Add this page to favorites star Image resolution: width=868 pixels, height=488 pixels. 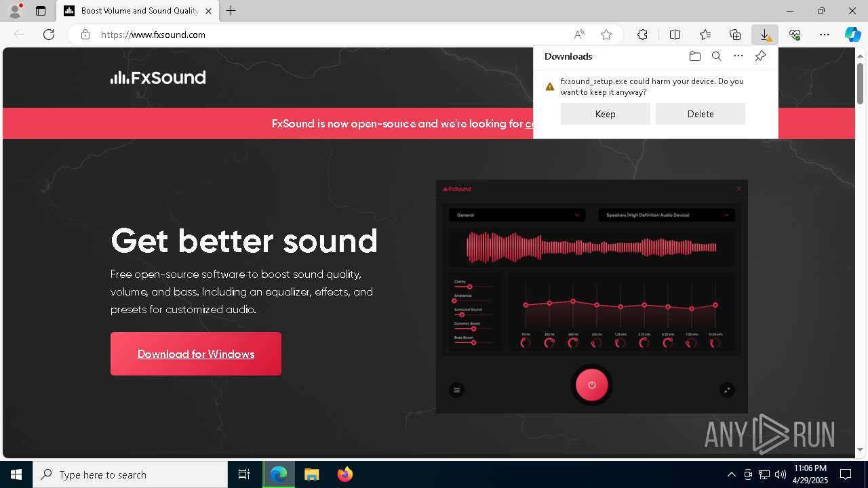click(606, 35)
